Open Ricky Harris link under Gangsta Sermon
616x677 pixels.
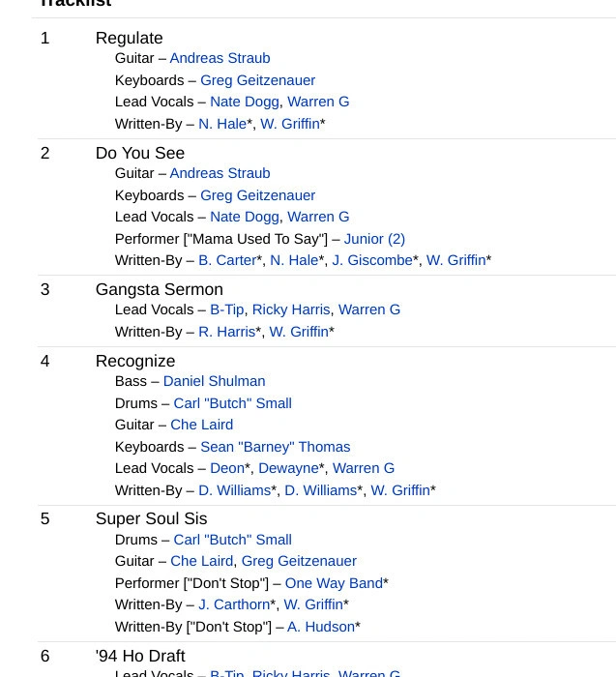[291, 309]
